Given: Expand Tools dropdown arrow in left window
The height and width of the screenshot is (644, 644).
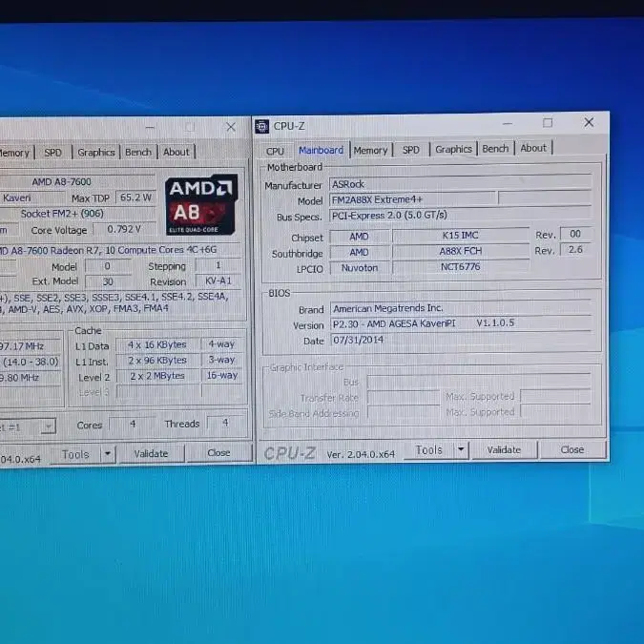Looking at the screenshot, I should pos(108,454).
